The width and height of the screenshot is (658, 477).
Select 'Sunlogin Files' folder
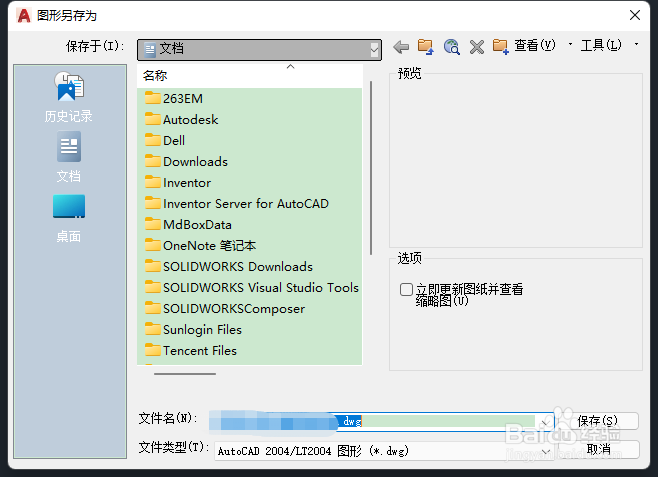pyautogui.click(x=193, y=329)
